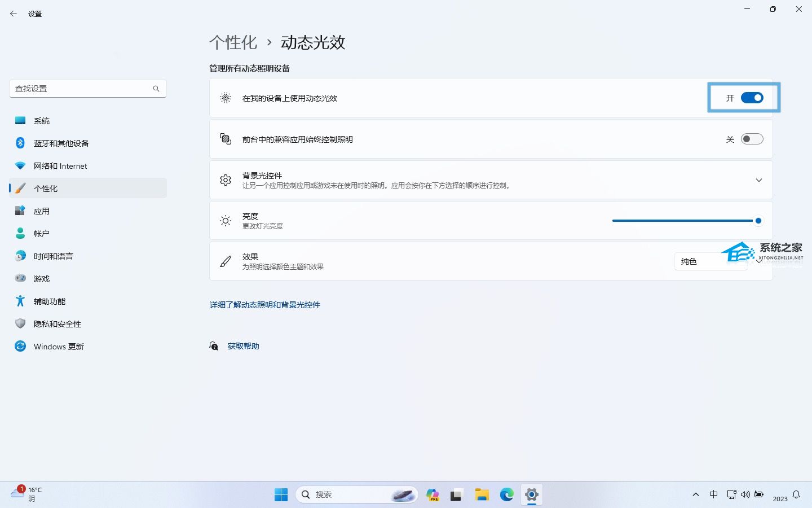Select 时间和语言 in the sidebar
Image resolution: width=812 pixels, height=508 pixels.
pos(53,256)
